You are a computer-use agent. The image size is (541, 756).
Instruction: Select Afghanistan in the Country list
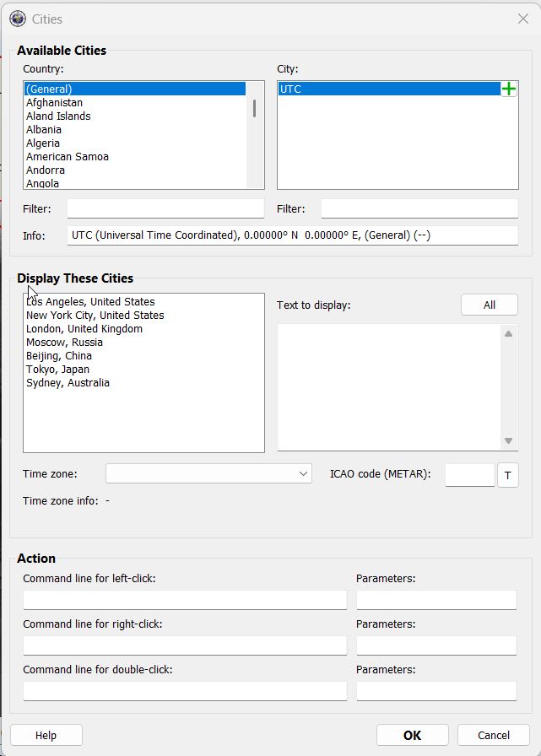tap(54, 102)
